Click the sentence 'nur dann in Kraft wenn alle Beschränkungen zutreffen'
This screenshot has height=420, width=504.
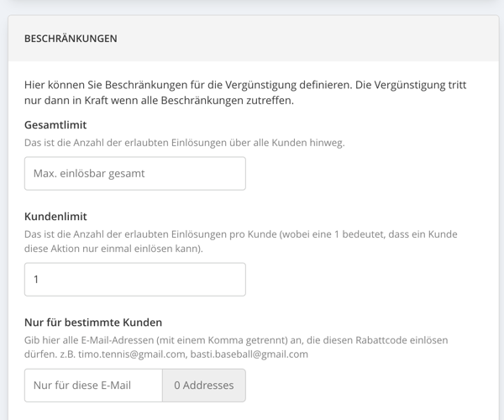coord(159,101)
